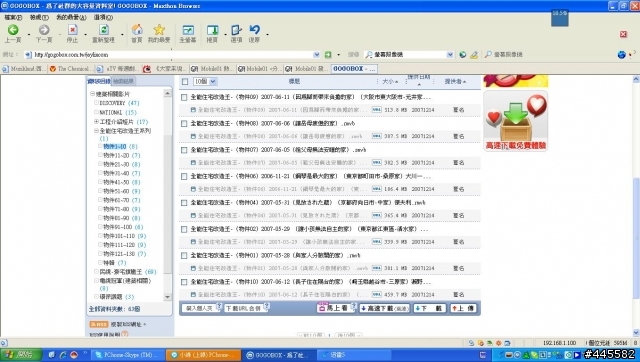Click the green Go button beside address bar
This screenshot has height=362, width=640.
[x=328, y=54]
